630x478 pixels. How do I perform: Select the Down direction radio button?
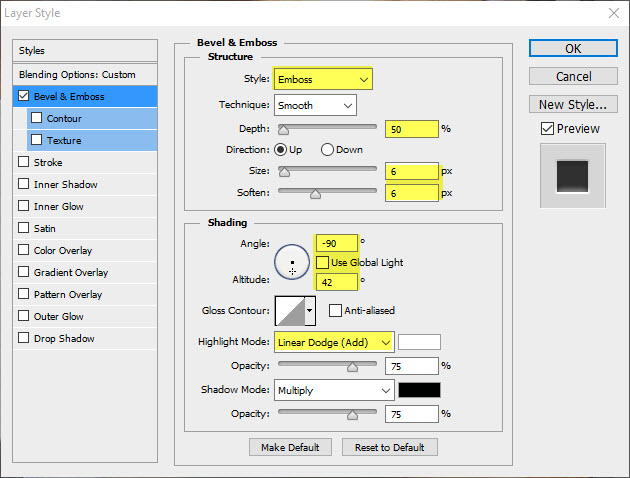328,149
